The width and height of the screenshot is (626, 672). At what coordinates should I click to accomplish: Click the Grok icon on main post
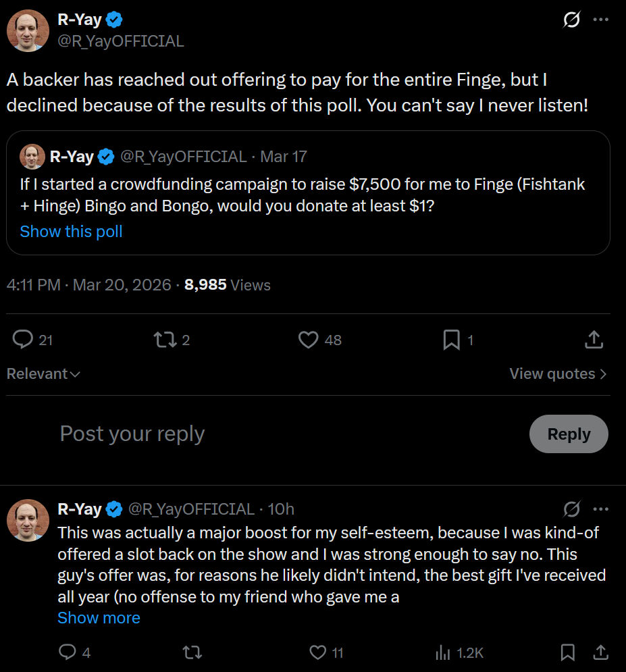point(571,20)
